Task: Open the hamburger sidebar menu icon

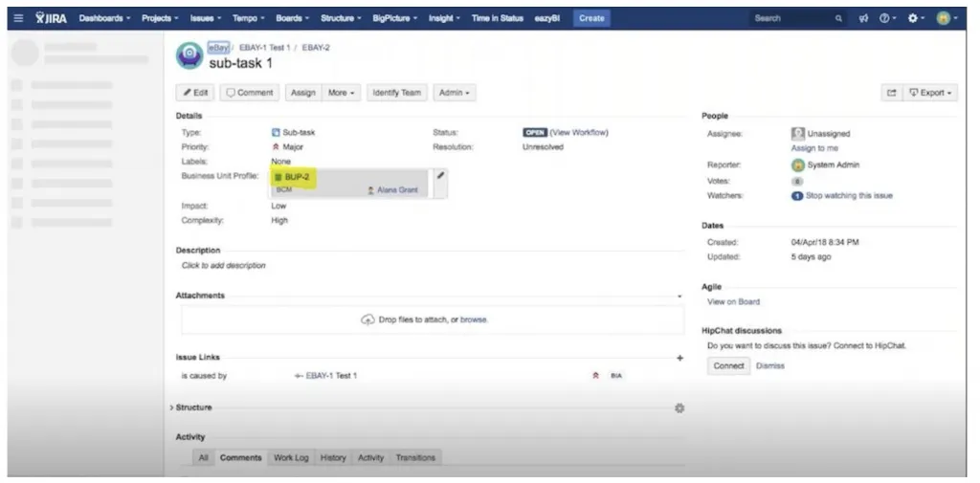Action: 18,18
